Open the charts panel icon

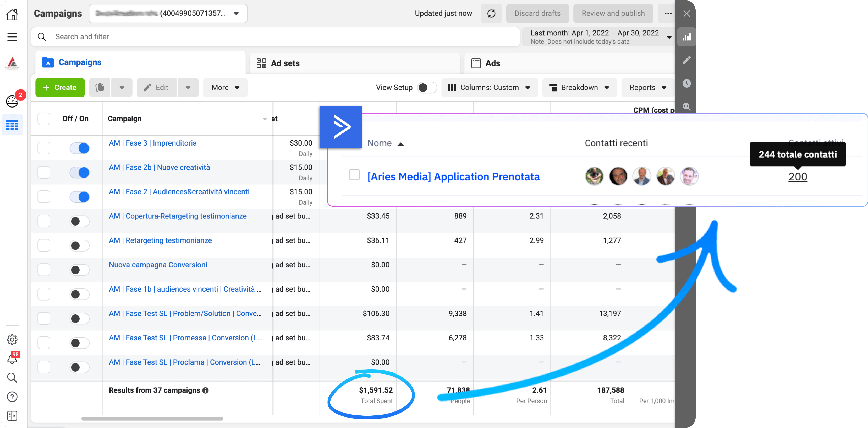[686, 37]
